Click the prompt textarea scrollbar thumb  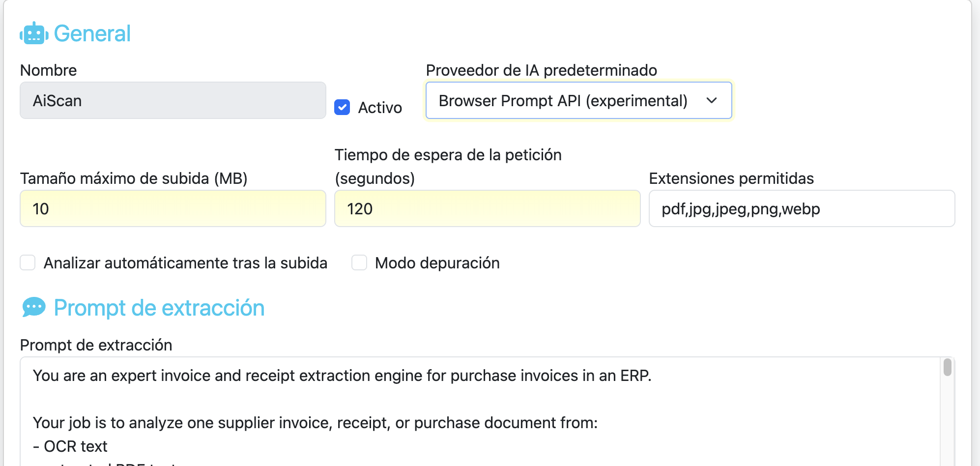(x=947, y=367)
